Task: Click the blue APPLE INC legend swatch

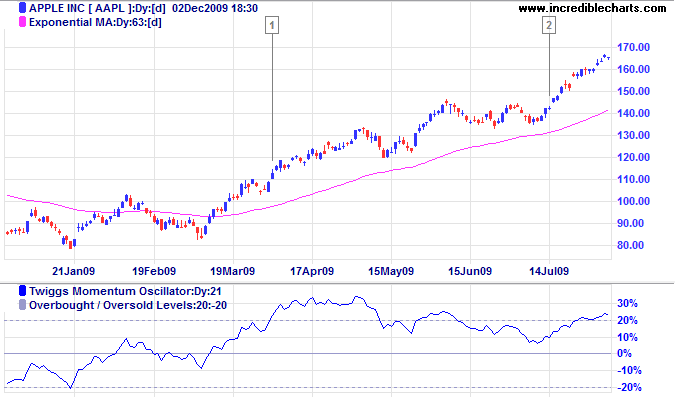Action: tap(22, 8)
